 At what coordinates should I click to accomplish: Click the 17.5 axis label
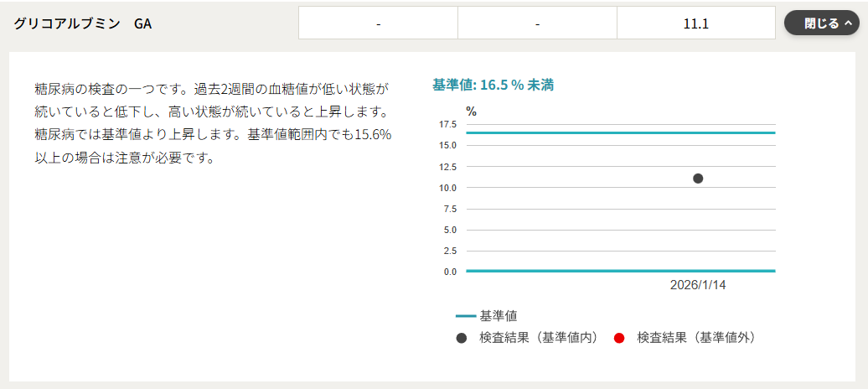click(447, 125)
